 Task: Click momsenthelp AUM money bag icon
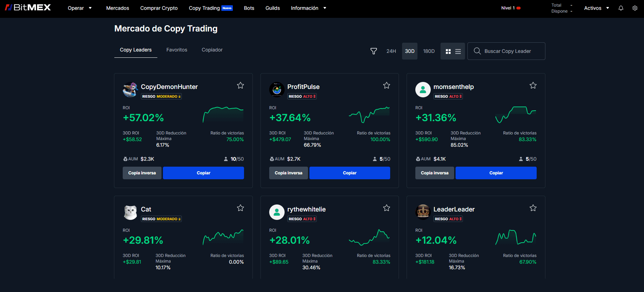[418, 159]
